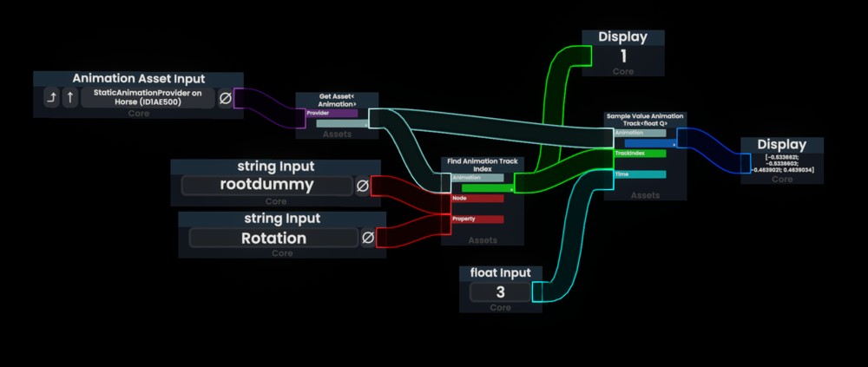Click the purple Provider input on Get Asset
Screen dimensions: 868x367
[332, 114]
